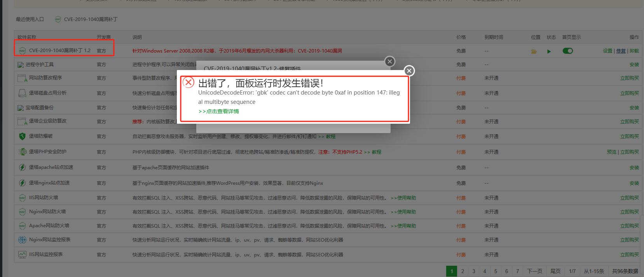
Task: Buy Apache网站防火墙 via 立即购买
Action: coord(630,226)
